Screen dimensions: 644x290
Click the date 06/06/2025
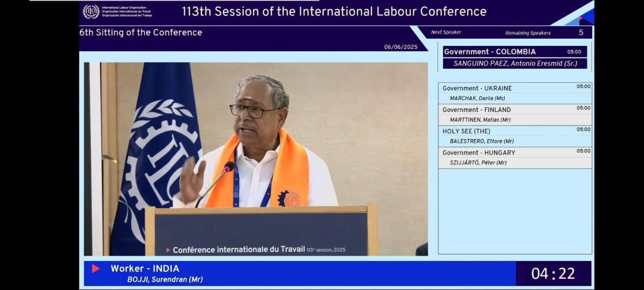click(x=401, y=47)
